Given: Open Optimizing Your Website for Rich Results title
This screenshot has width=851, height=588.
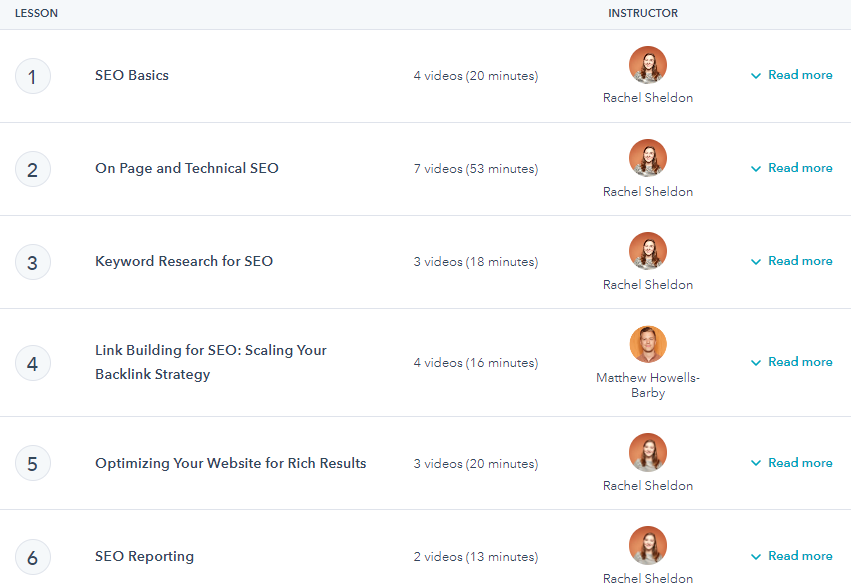Looking at the screenshot, I should coord(231,463).
